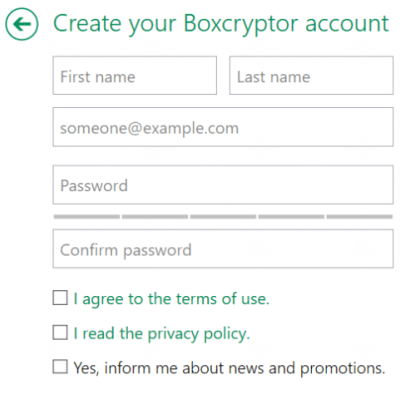Viewport: 416px width, 400px height.
Task: Click the second password strength bar segment
Action: click(x=155, y=217)
